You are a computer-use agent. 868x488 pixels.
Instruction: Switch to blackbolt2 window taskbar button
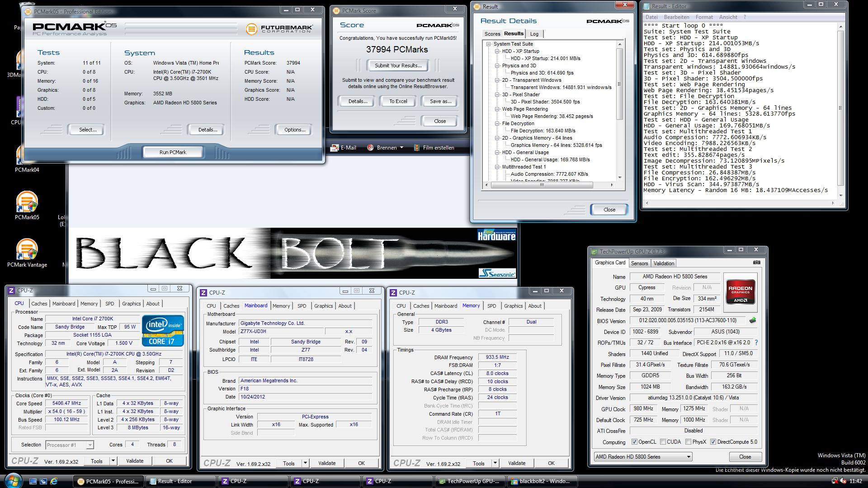[541, 481]
